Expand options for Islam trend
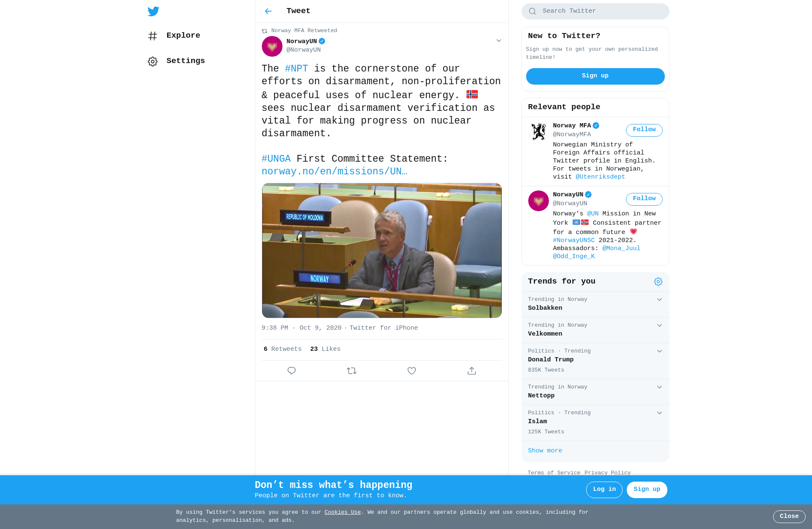 [659, 413]
